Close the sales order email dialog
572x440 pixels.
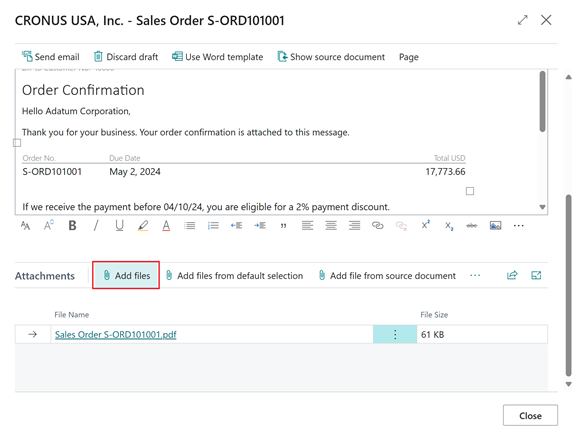(546, 20)
